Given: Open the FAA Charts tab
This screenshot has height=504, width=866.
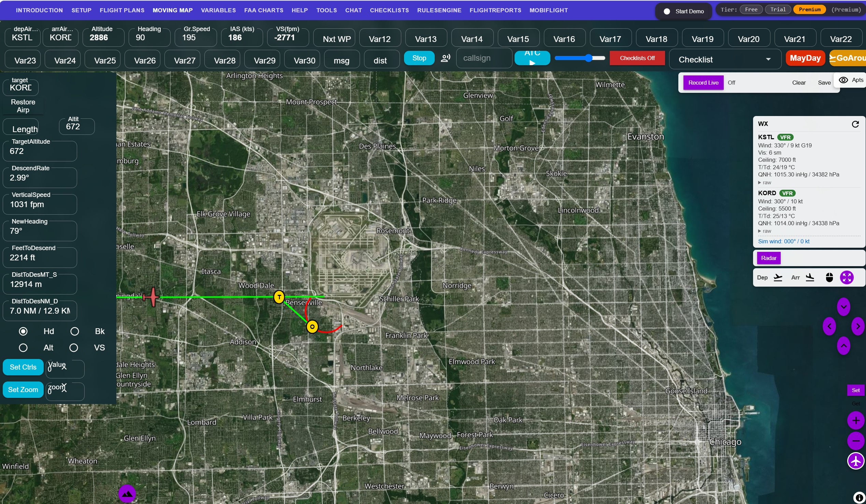Looking at the screenshot, I should pyautogui.click(x=263, y=10).
